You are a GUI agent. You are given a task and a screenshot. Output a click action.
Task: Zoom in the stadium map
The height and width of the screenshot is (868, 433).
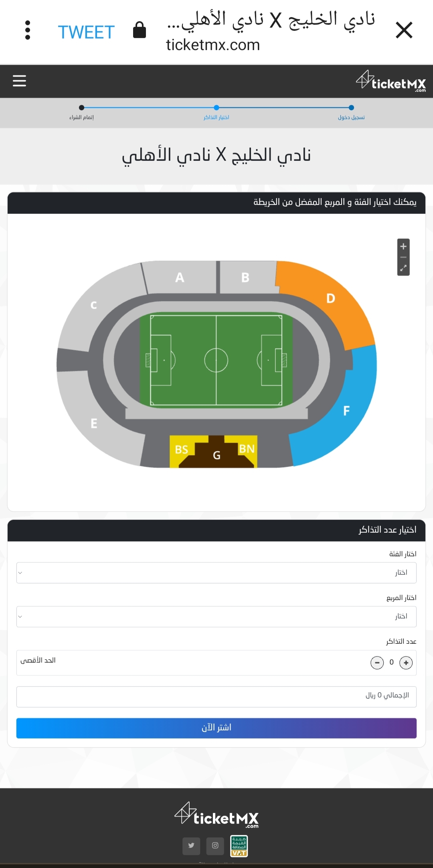[403, 246]
